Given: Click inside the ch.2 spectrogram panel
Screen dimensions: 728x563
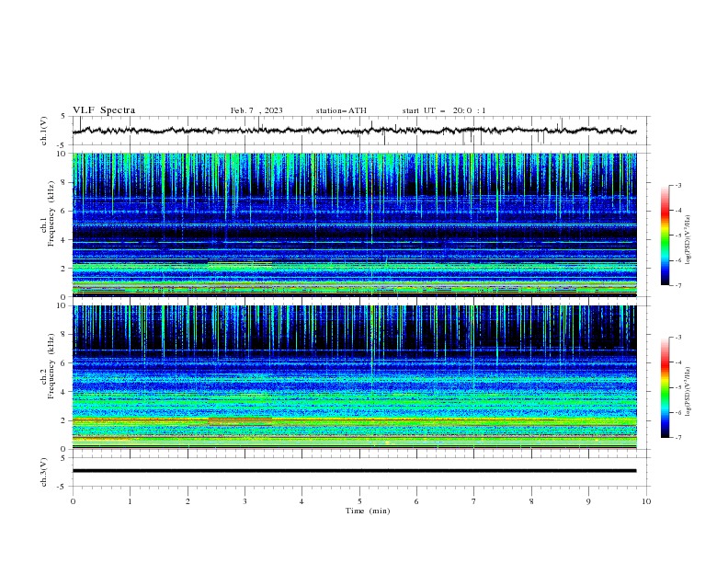Looking at the screenshot, I should click(x=354, y=377).
